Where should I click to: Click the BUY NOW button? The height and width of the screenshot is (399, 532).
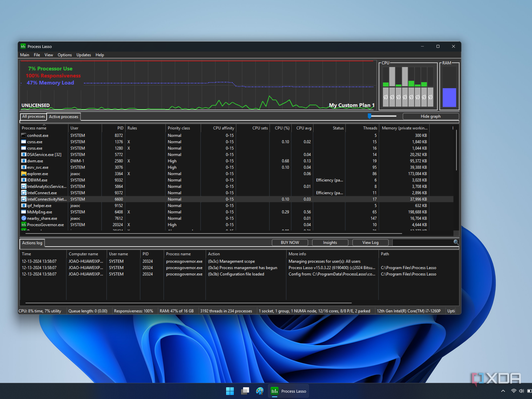(290, 242)
